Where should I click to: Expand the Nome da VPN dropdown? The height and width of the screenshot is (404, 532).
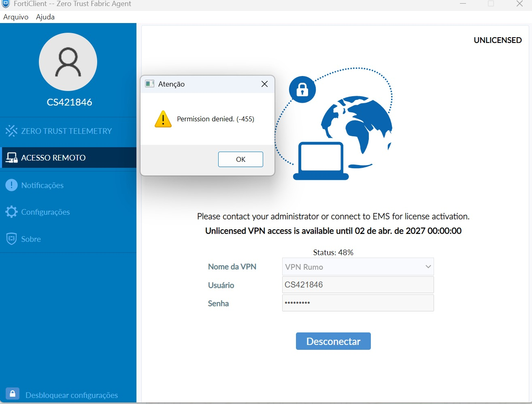[358, 267]
